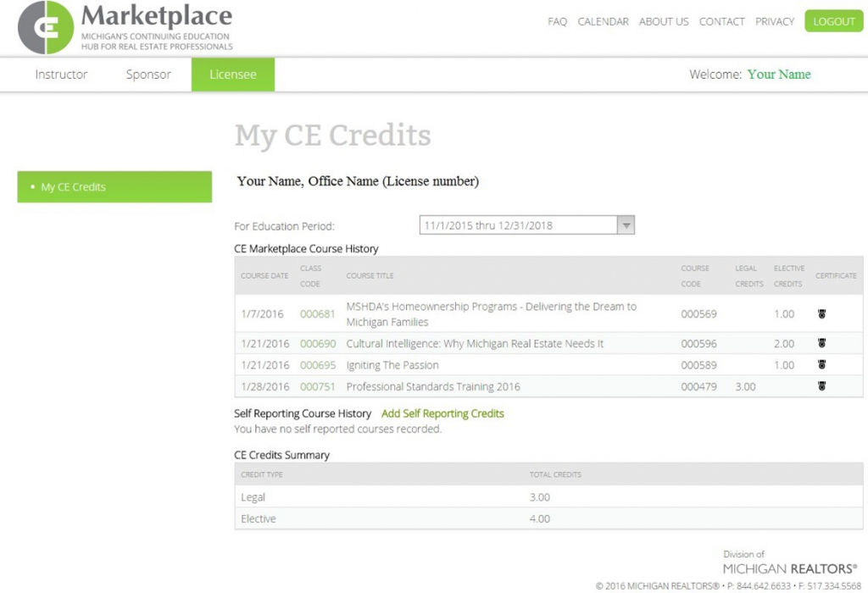The width and height of the screenshot is (868, 593).
Task: Open the FAQ page
Action: [558, 21]
